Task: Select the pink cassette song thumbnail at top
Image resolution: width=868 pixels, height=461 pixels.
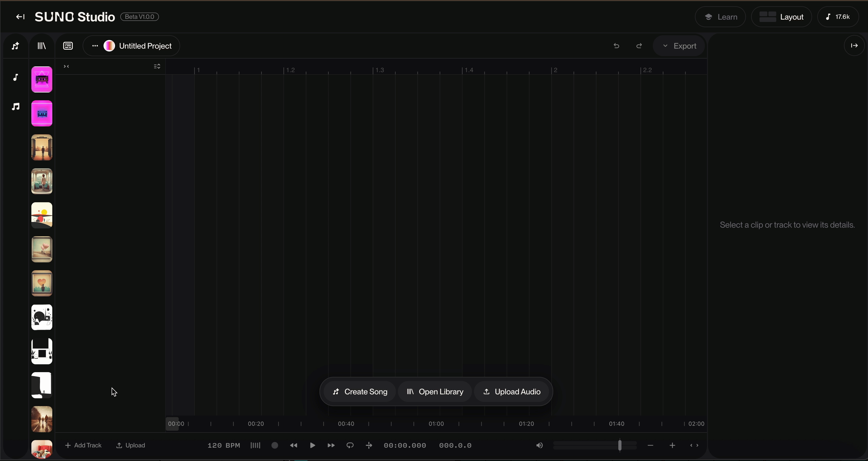Action: point(42,79)
